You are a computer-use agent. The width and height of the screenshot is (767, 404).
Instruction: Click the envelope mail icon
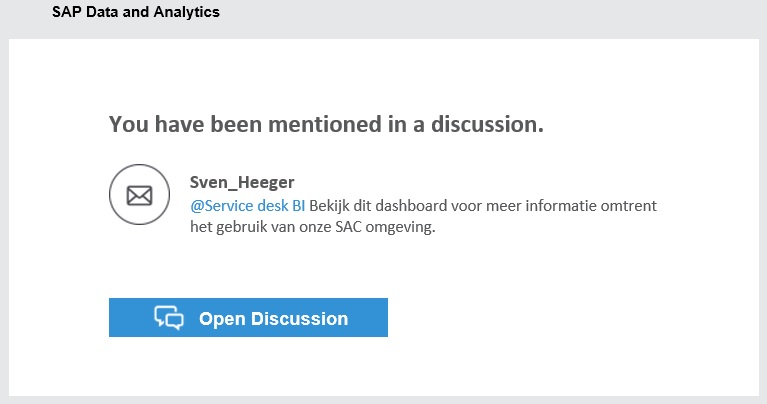(x=138, y=194)
